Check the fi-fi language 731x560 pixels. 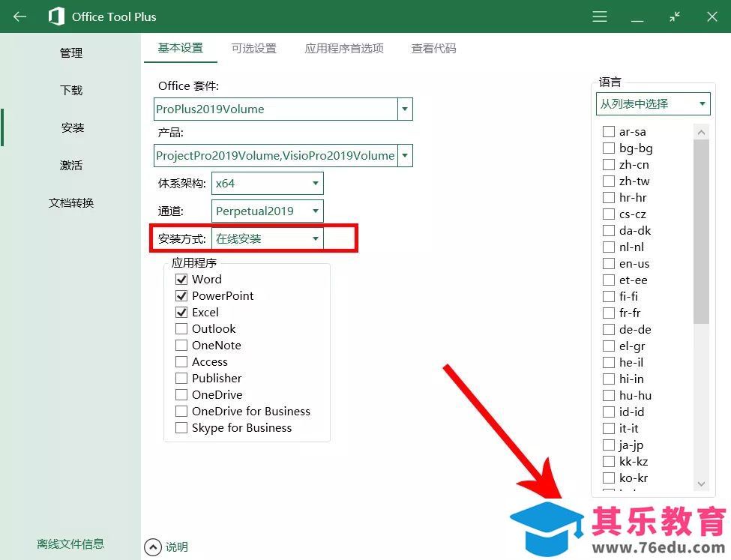pos(608,296)
